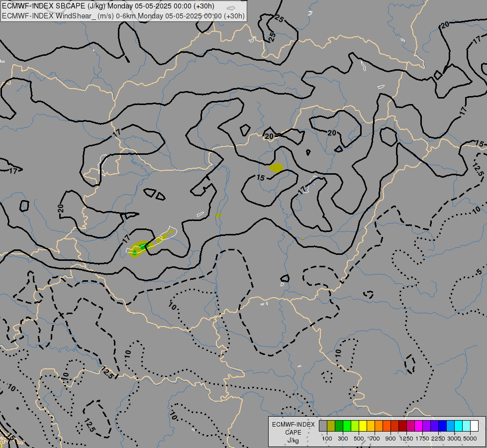Click the 3000 value under the legend
The width and height of the screenshot is (487, 448).
point(454,439)
